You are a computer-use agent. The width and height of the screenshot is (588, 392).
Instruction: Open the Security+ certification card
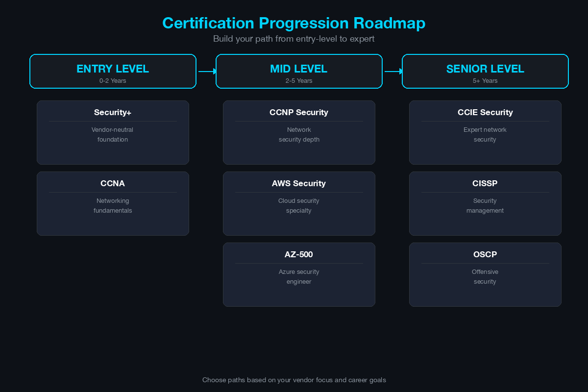point(113,132)
